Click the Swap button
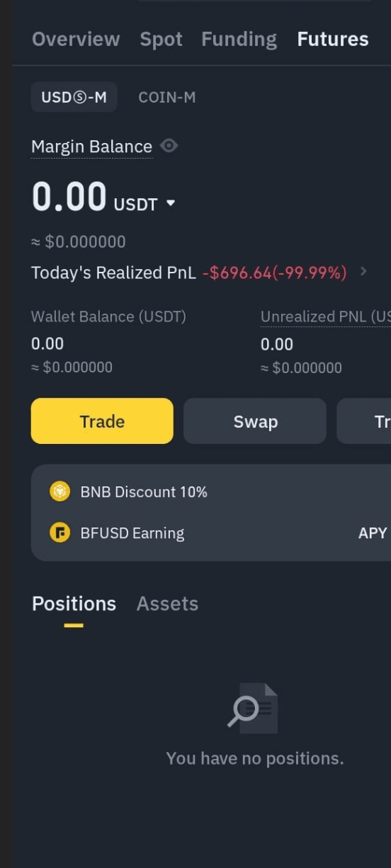The width and height of the screenshot is (391, 868). (255, 421)
